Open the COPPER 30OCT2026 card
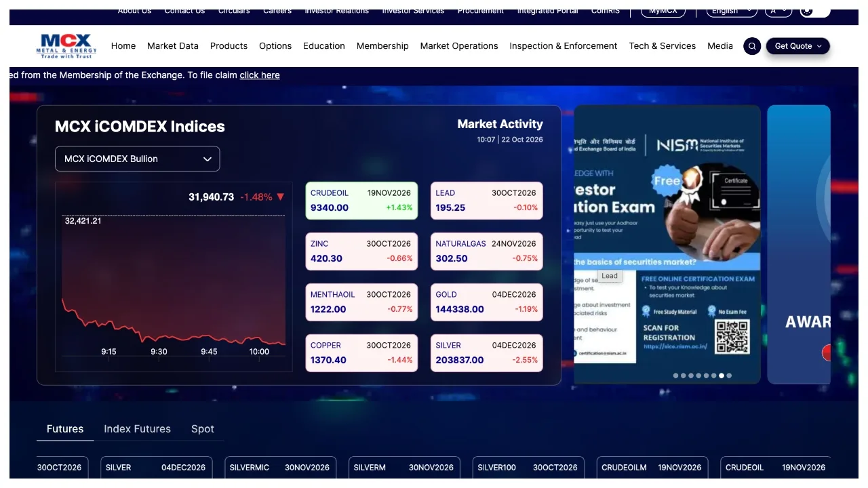Screen dimensions: 868x488 pyautogui.click(x=361, y=353)
